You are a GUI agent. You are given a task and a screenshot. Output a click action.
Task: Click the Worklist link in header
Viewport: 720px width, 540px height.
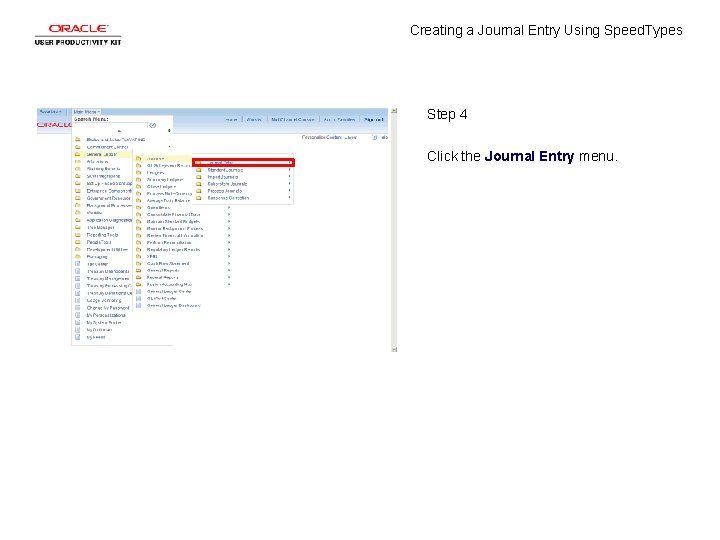point(254,119)
